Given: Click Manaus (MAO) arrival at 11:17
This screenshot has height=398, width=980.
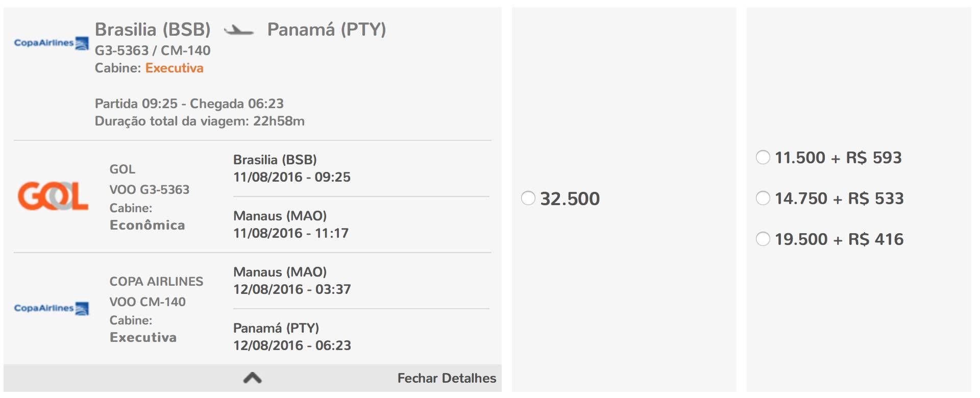Looking at the screenshot, I should [291, 225].
